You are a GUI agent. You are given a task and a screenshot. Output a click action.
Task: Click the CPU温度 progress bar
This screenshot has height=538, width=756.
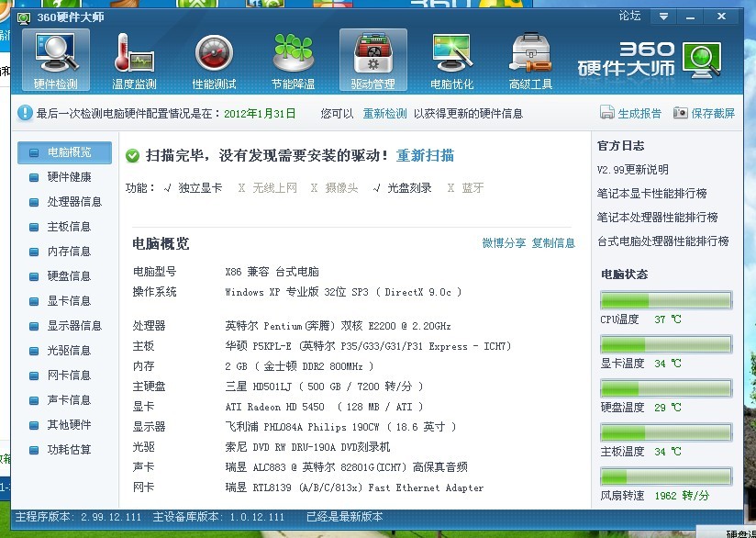click(x=666, y=300)
